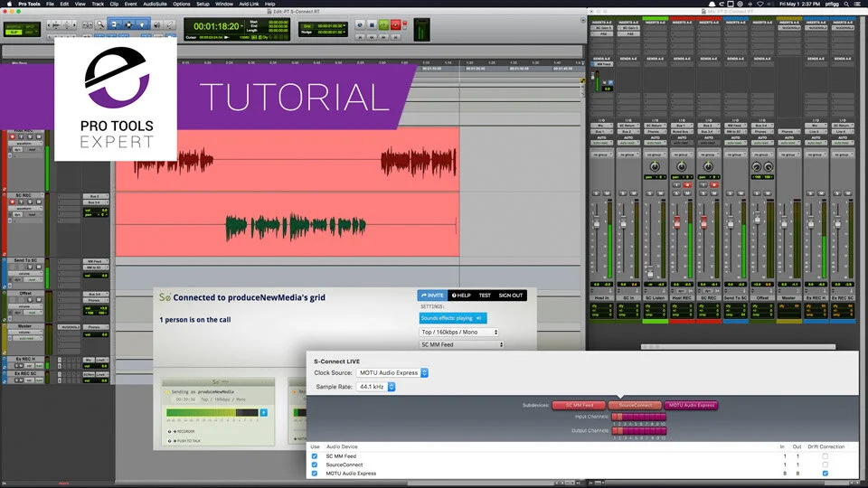Open Host In channel input selector Mic
The width and height of the screenshot is (868, 488).
[x=601, y=126]
